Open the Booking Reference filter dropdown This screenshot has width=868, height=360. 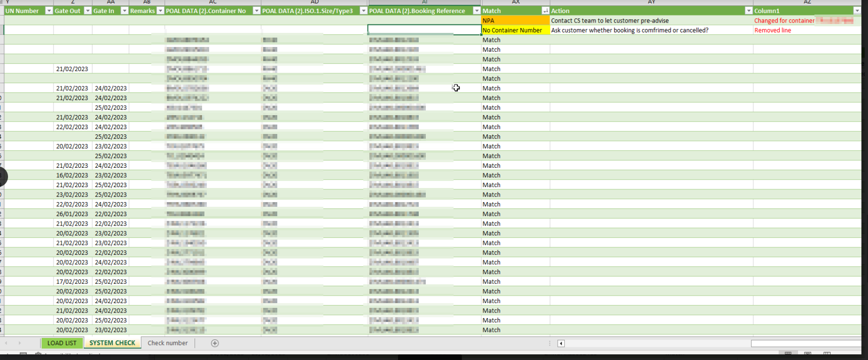pyautogui.click(x=477, y=11)
